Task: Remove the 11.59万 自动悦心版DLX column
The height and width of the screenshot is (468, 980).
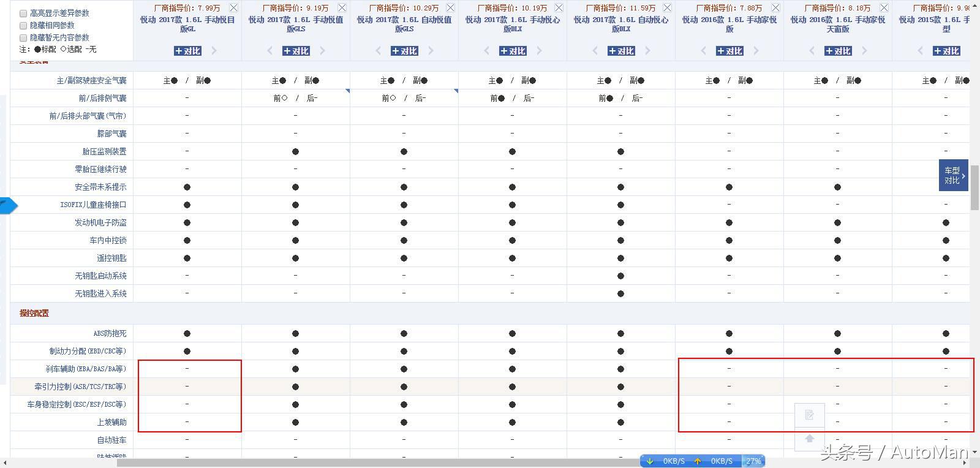Action: [x=667, y=7]
